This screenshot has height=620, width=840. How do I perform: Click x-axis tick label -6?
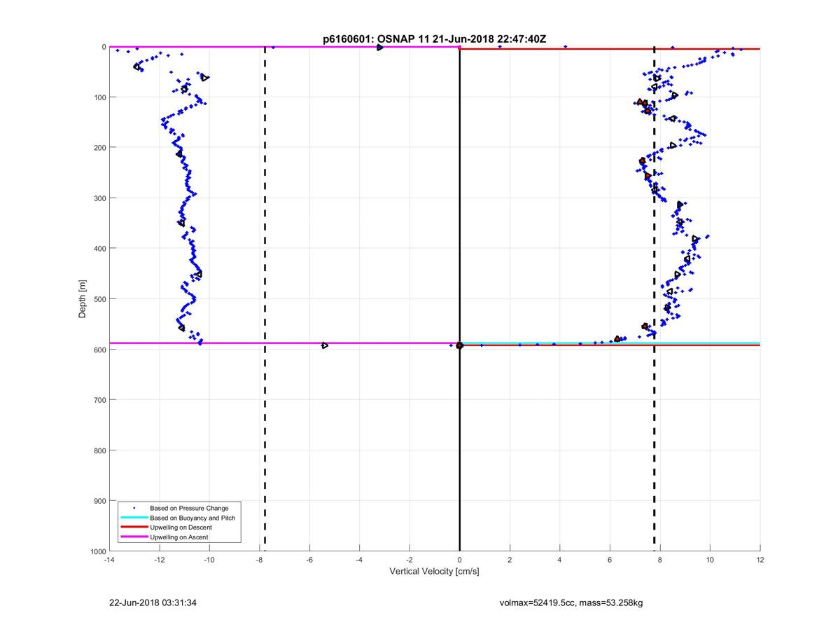309,560
